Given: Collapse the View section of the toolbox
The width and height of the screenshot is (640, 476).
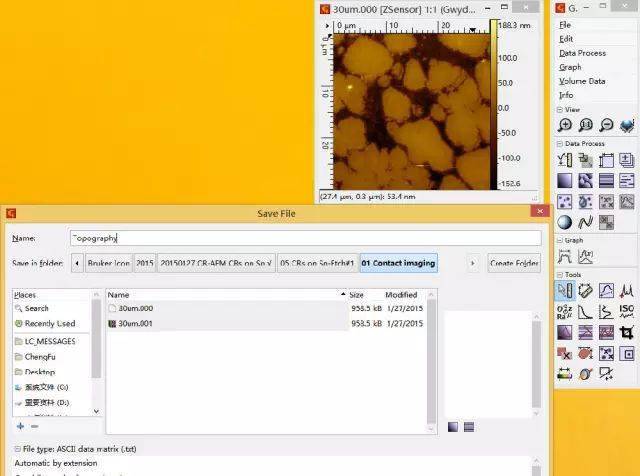Looking at the screenshot, I should tap(560, 110).
